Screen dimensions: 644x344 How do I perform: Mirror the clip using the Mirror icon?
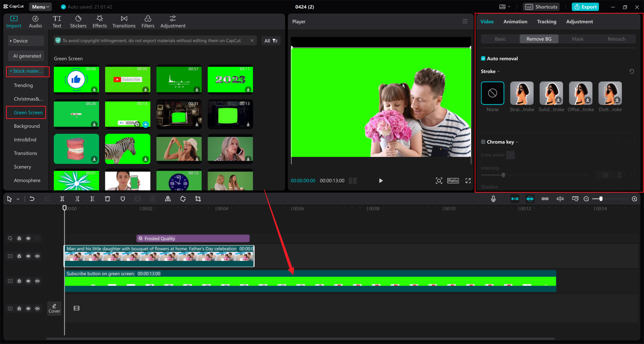(168, 199)
